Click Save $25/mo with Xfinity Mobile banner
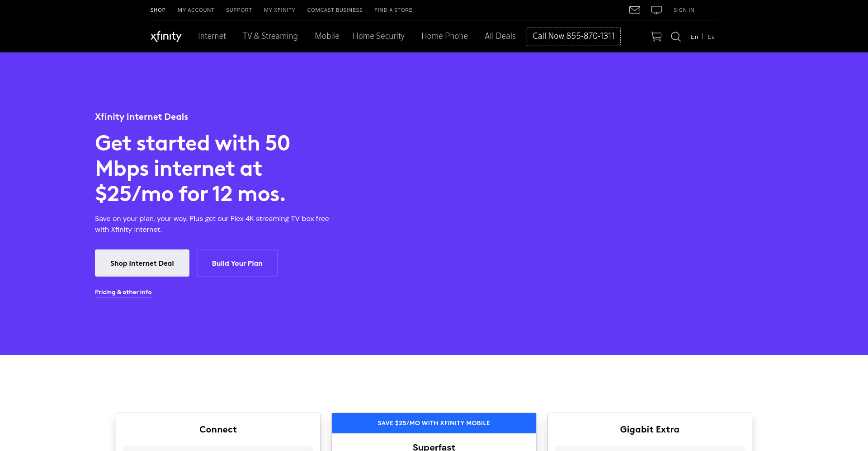The height and width of the screenshot is (451, 868). click(x=434, y=423)
